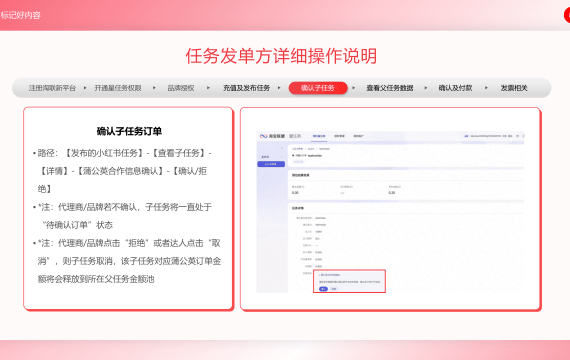Image resolution: width=570 pixels, height=360 pixels.
Task: Click the line “待确认订单”状态
Action: click(x=78, y=225)
